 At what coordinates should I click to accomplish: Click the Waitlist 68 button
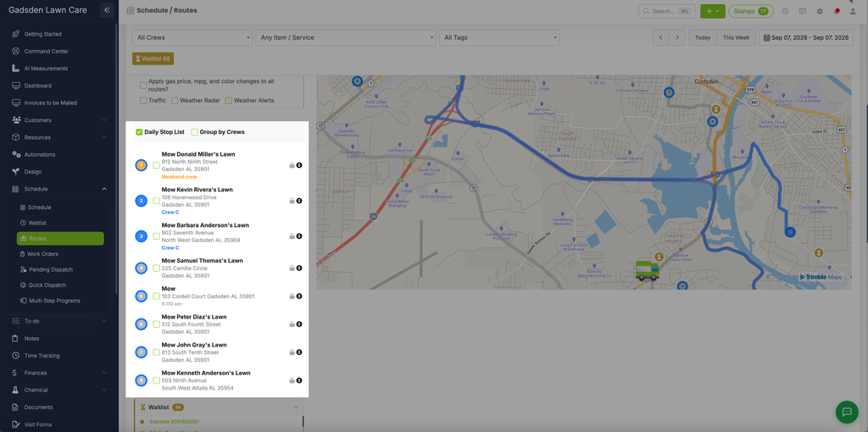pos(153,58)
